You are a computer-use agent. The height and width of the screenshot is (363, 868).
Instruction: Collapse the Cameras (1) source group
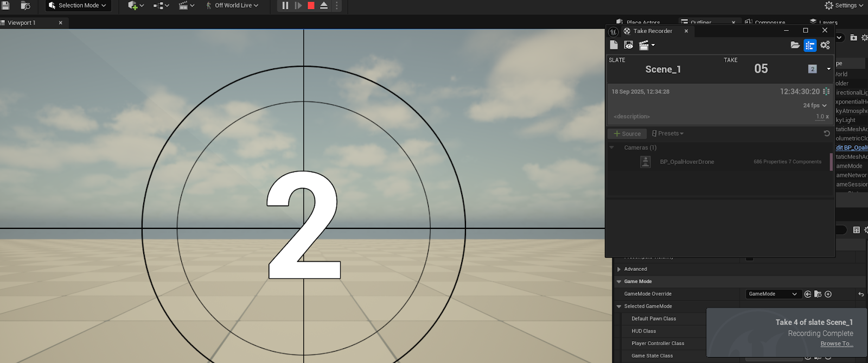[612, 148]
